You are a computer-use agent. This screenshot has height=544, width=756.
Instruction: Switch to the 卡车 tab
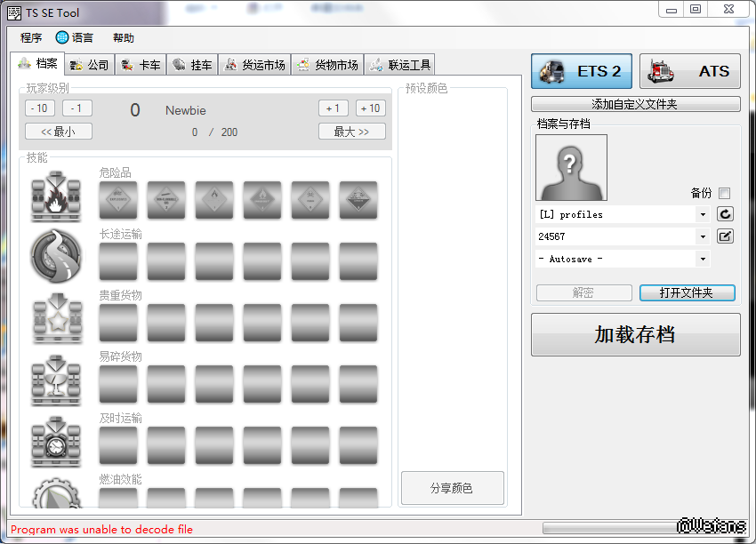[141, 65]
